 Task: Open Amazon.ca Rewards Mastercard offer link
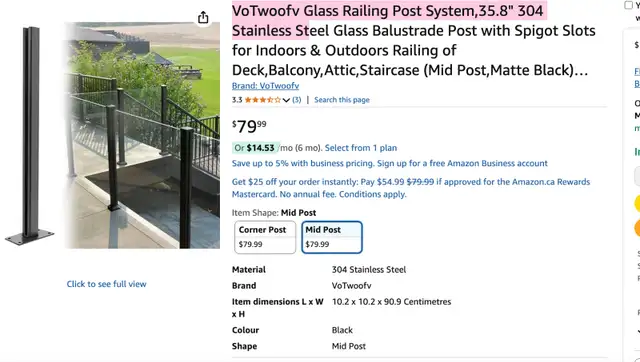point(411,188)
